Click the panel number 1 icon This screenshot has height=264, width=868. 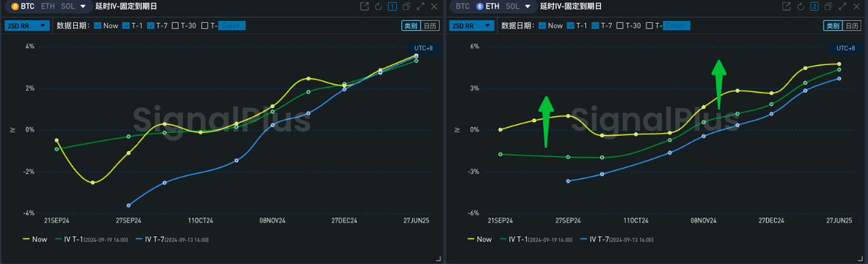(392, 6)
